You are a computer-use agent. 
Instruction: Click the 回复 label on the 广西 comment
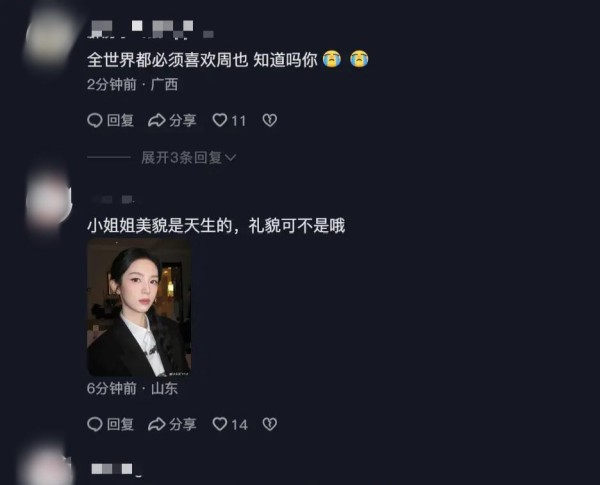[x=120, y=120]
